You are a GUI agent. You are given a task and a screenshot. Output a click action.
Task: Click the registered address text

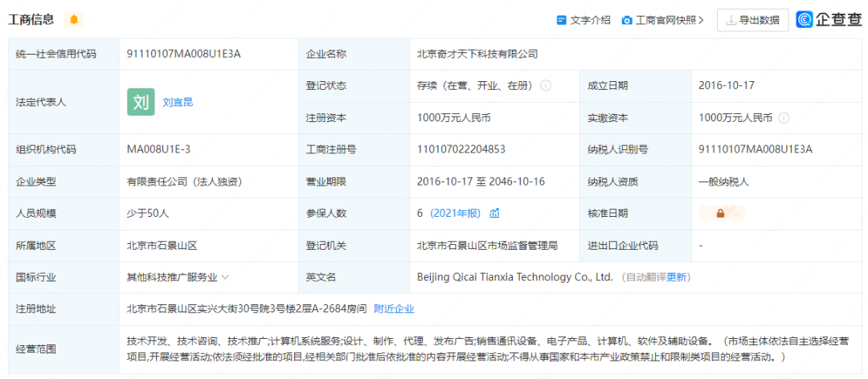pyautogui.click(x=247, y=308)
